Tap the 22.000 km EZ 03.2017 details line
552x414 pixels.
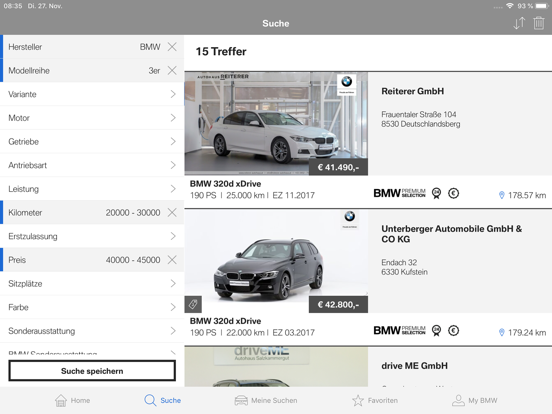point(252,333)
